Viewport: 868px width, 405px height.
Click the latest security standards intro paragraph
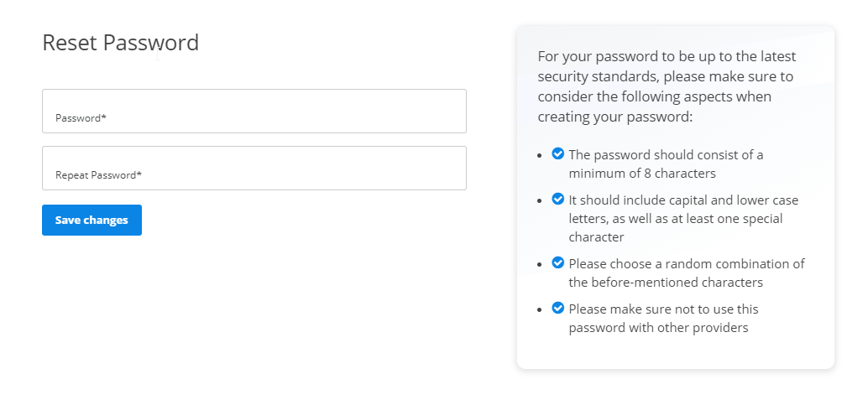(x=667, y=86)
